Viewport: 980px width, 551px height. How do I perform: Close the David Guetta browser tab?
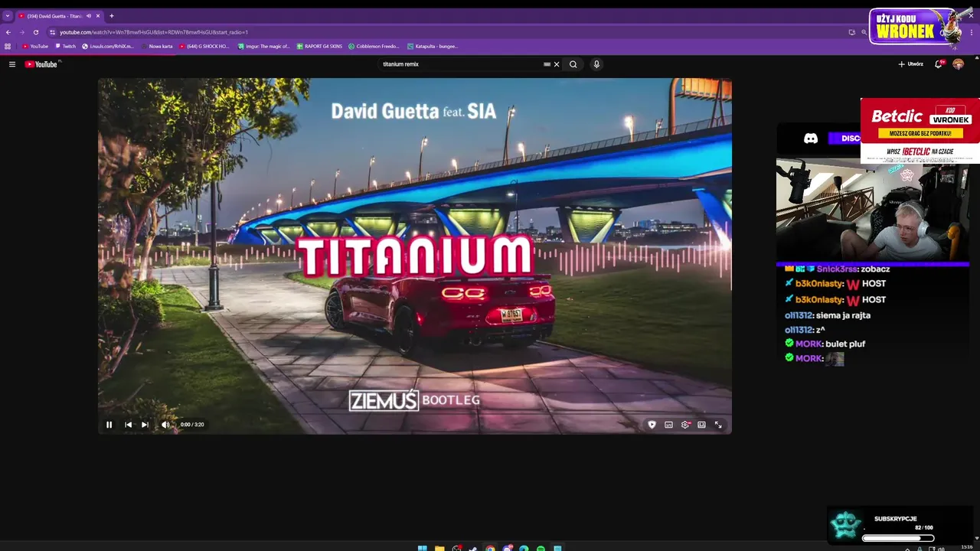[99, 15]
